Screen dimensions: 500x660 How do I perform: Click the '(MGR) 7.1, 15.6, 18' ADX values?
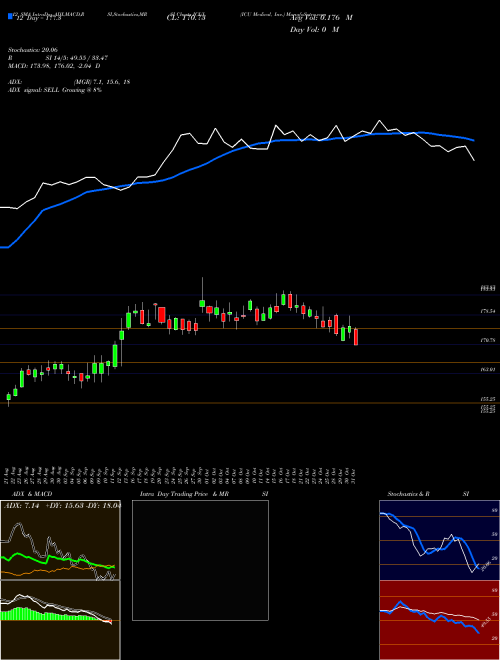(101, 82)
